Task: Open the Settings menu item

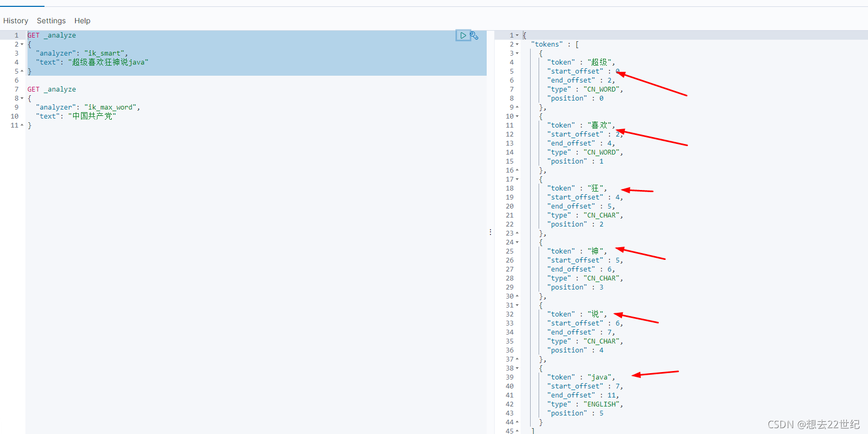Action: 51,21
